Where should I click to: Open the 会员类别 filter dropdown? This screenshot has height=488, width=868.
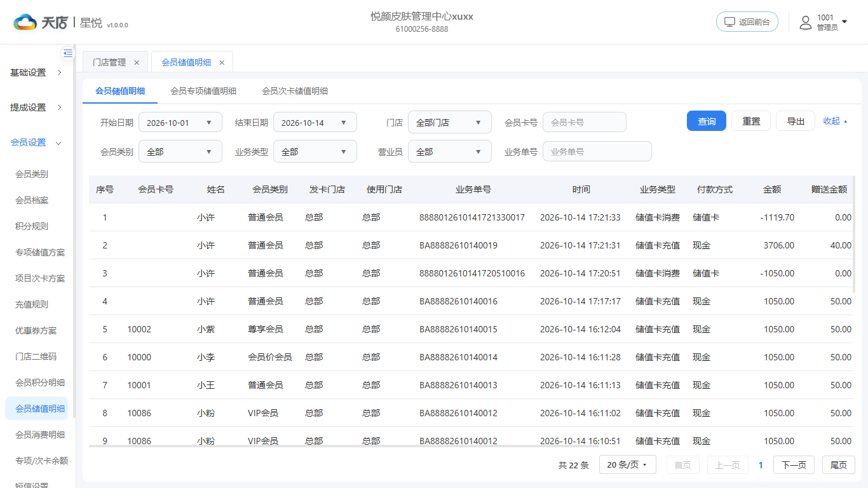tap(180, 152)
